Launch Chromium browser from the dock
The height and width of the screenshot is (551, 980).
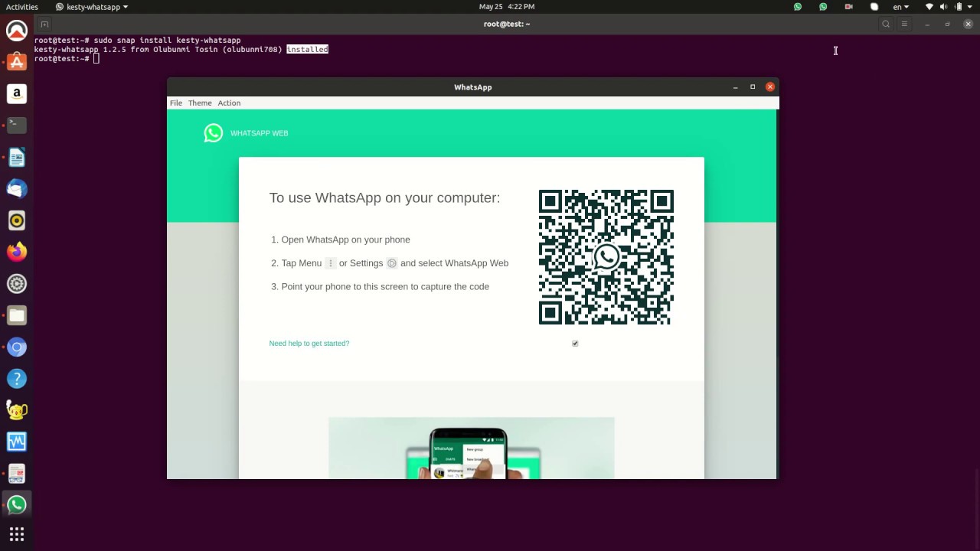point(17,347)
